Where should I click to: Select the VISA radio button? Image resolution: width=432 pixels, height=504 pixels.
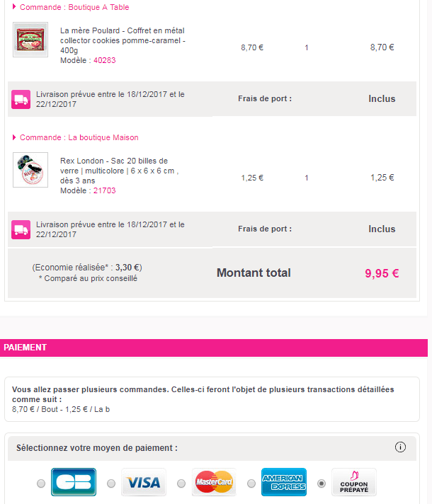tap(111, 483)
